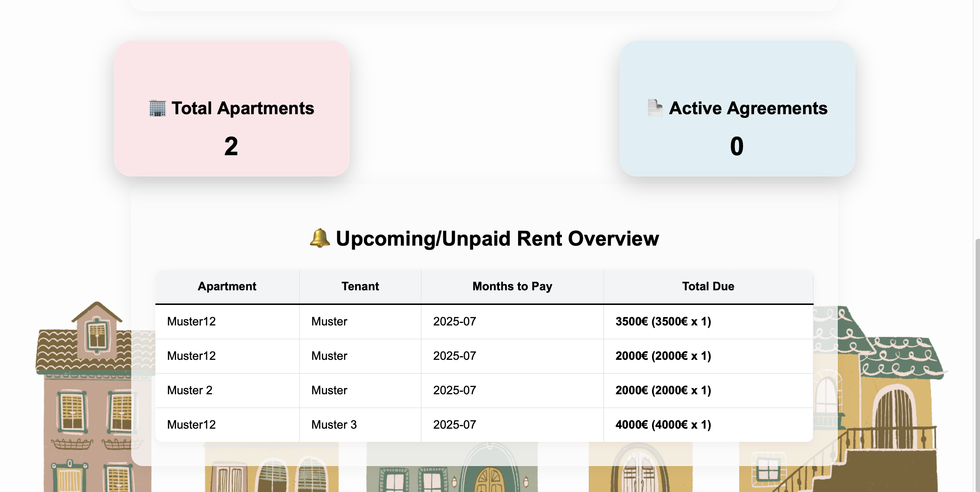Click the building icon on Total Apartments card

(x=157, y=108)
